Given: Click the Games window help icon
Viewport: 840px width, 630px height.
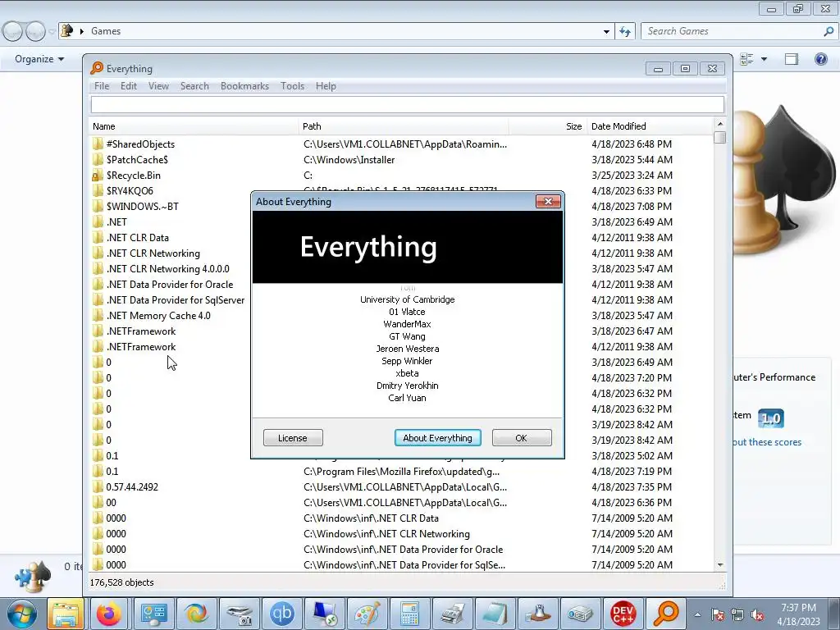Looking at the screenshot, I should point(820,59).
